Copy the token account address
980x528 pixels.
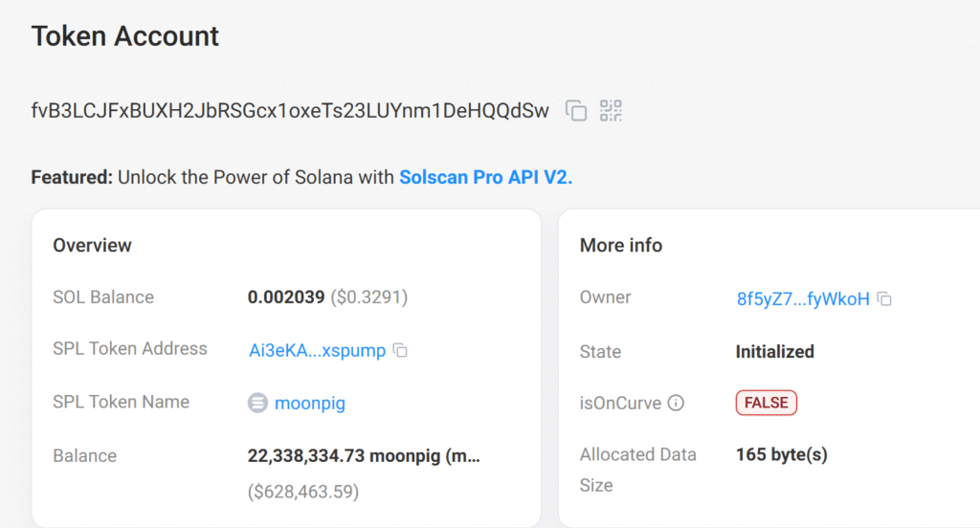coord(576,111)
